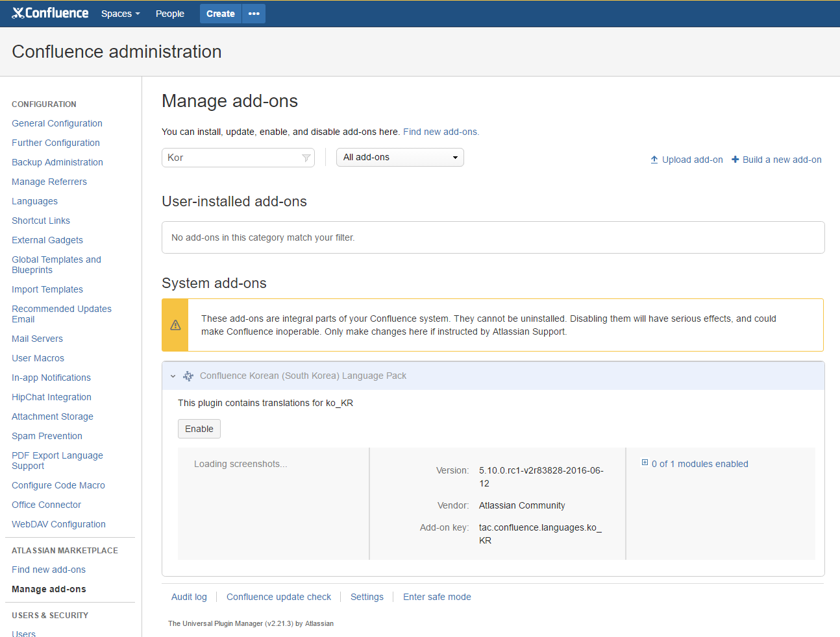This screenshot has width=840, height=637.
Task: Click the Confluence logo icon
Action: pyautogui.click(x=18, y=13)
